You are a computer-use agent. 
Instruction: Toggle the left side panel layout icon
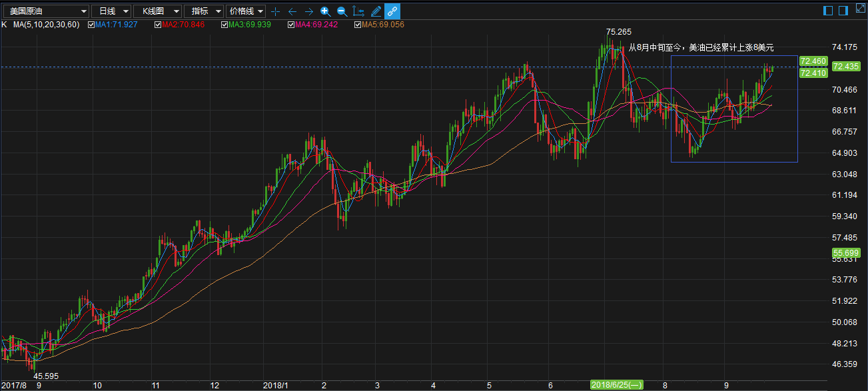(x=828, y=11)
